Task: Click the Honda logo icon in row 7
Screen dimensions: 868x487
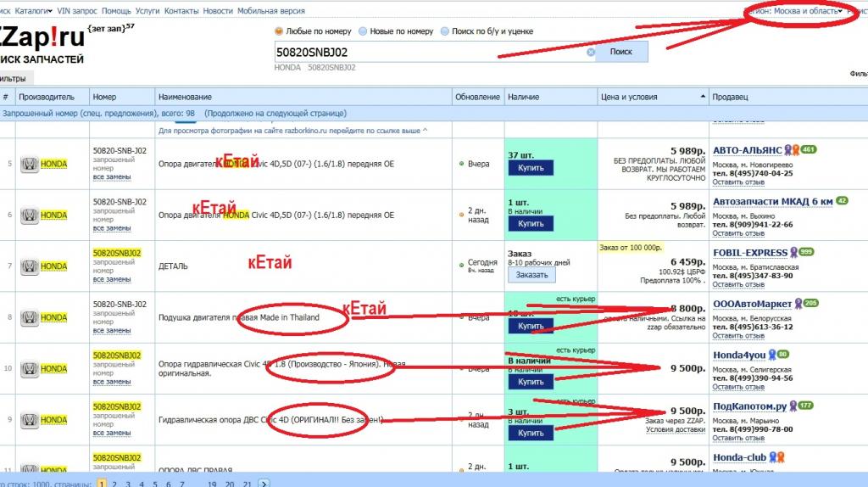Action: point(30,266)
